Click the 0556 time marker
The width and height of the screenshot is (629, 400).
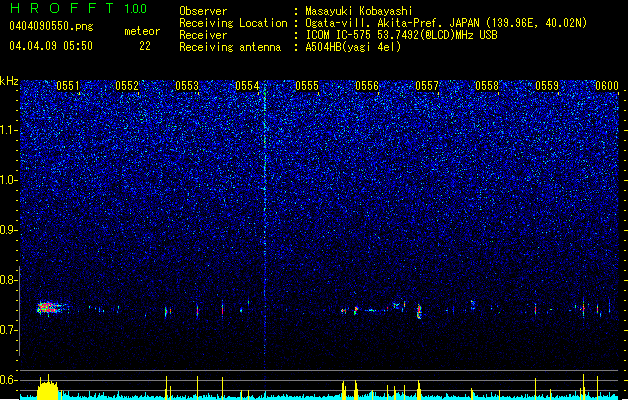pos(367,86)
